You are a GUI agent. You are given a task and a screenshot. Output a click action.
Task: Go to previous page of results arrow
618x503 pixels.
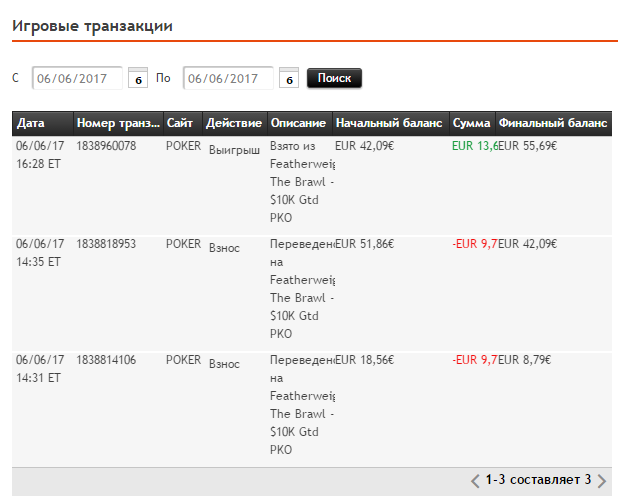[x=475, y=481]
